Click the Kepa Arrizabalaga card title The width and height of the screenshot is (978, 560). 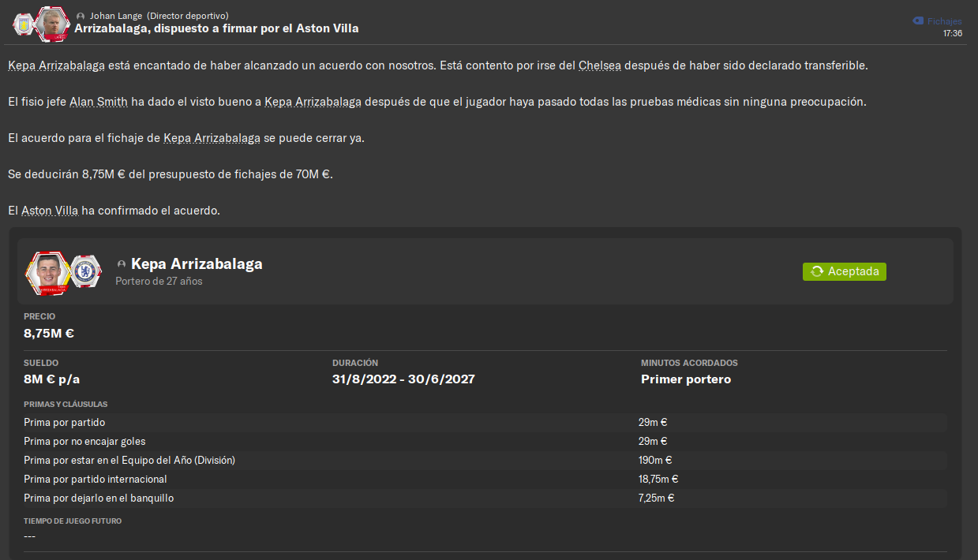tap(197, 264)
